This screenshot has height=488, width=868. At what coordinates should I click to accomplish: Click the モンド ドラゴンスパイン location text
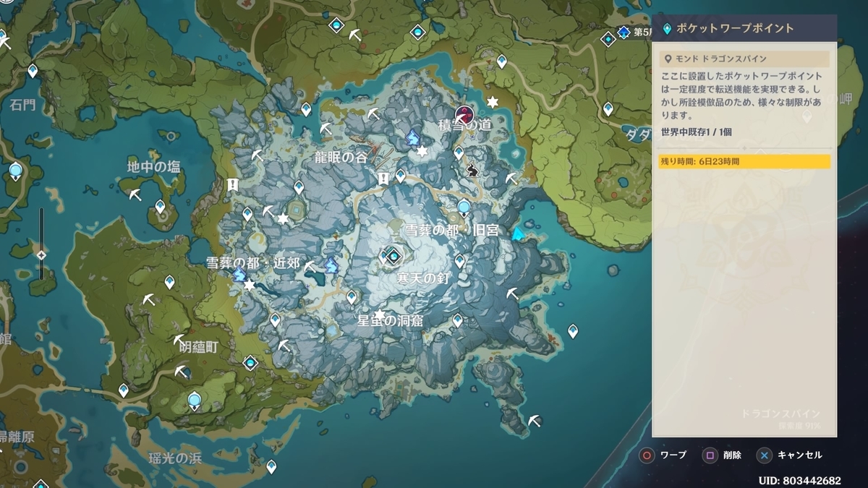point(721,59)
